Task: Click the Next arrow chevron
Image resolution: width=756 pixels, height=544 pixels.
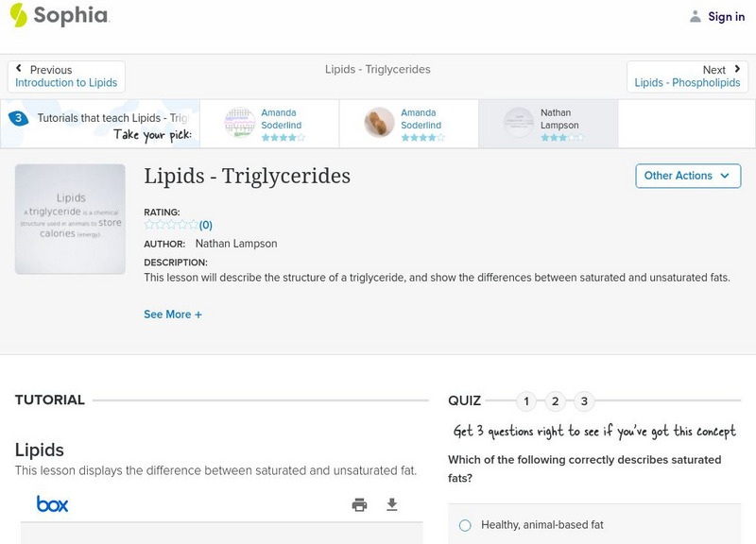Action: 737,69
